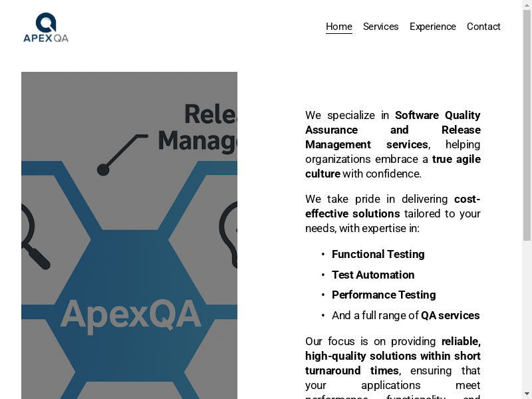
Task: Click the bold Software Quality Assurance text
Action: click(437, 115)
